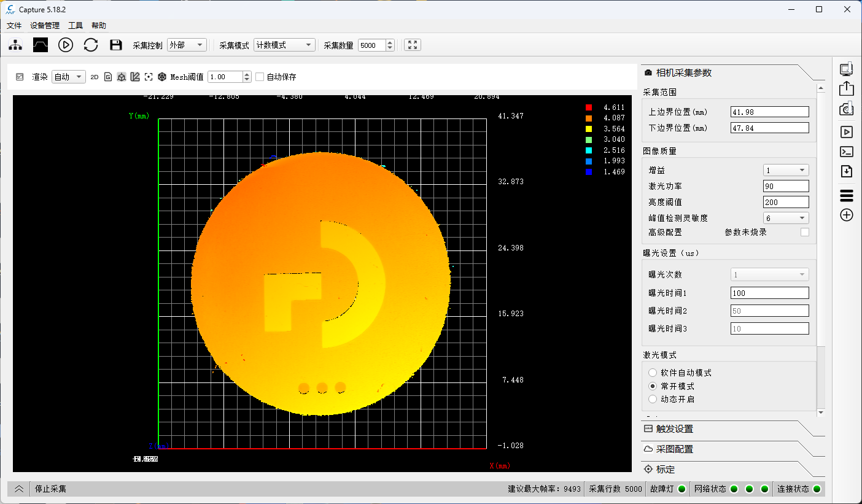The width and height of the screenshot is (862, 504).
Task: Select 常开模式 laser mode
Action: pos(653,386)
